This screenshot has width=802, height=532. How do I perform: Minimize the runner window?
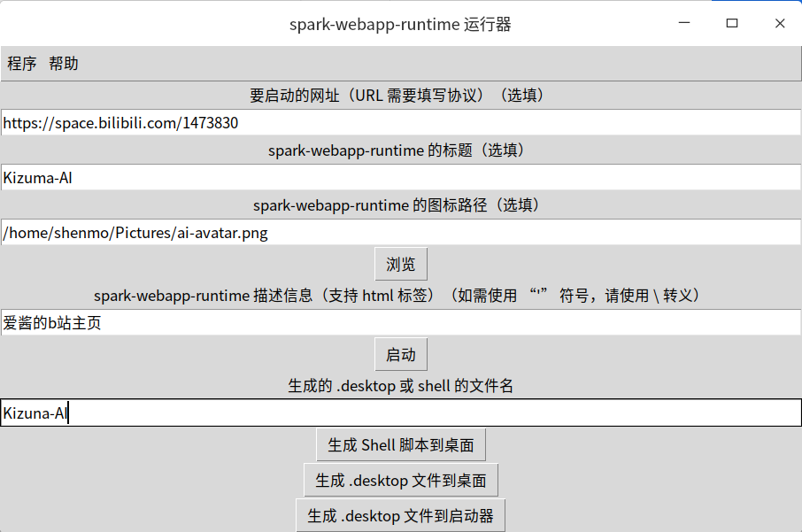click(683, 24)
